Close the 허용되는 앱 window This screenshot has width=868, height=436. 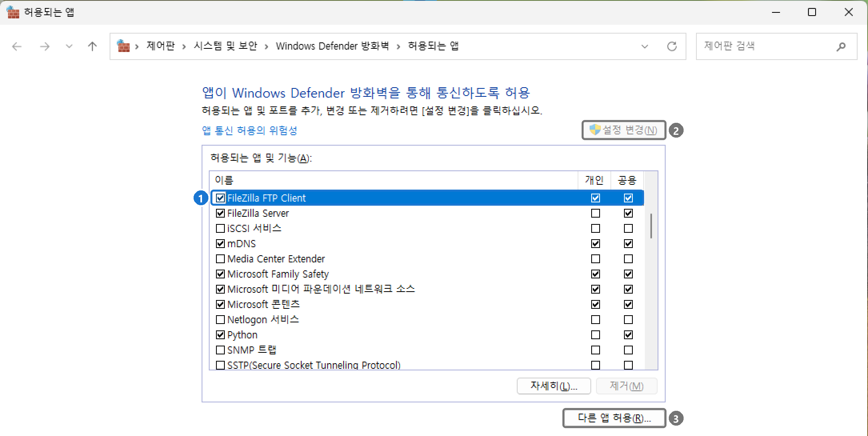click(x=848, y=12)
